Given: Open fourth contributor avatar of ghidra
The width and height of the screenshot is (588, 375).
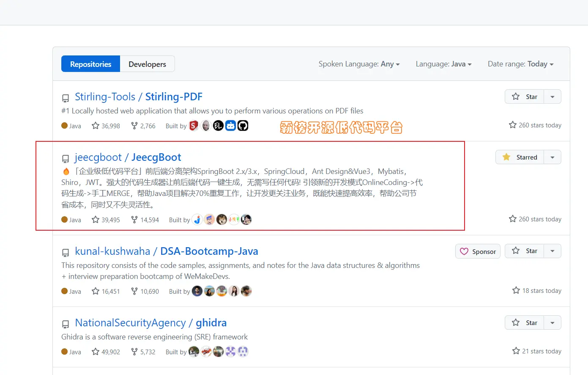Looking at the screenshot, I should click(230, 352).
